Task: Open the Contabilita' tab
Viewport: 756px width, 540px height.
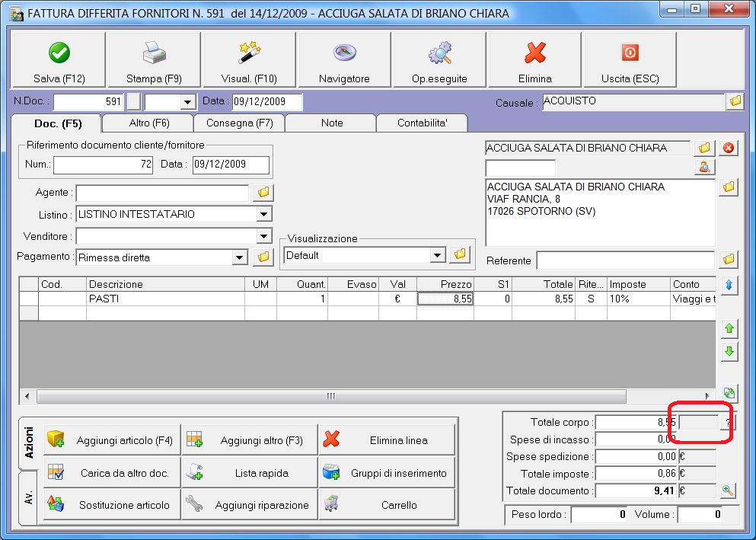Action: click(x=423, y=123)
